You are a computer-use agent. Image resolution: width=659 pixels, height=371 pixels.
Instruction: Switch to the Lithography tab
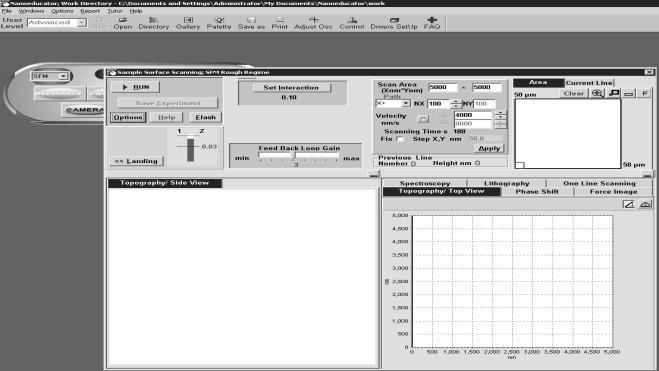[x=506, y=183]
